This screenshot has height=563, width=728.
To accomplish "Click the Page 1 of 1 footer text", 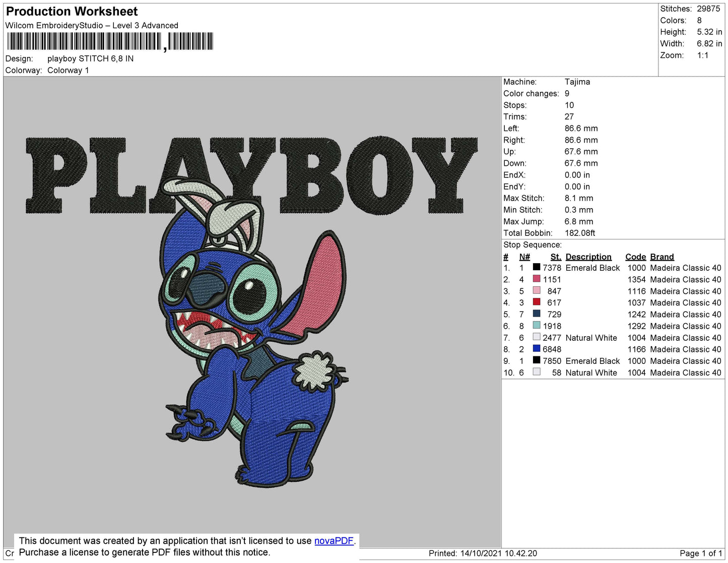I will tap(700, 553).
